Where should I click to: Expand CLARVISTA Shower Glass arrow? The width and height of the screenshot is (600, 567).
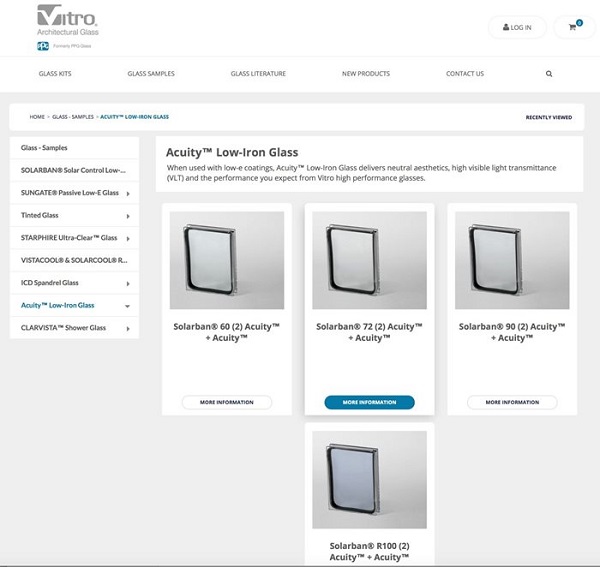pyautogui.click(x=128, y=329)
